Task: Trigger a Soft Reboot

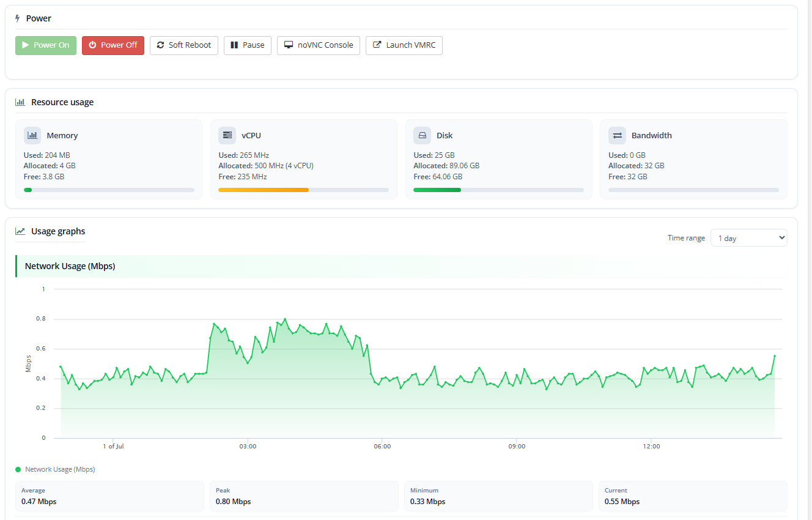Action: click(184, 45)
